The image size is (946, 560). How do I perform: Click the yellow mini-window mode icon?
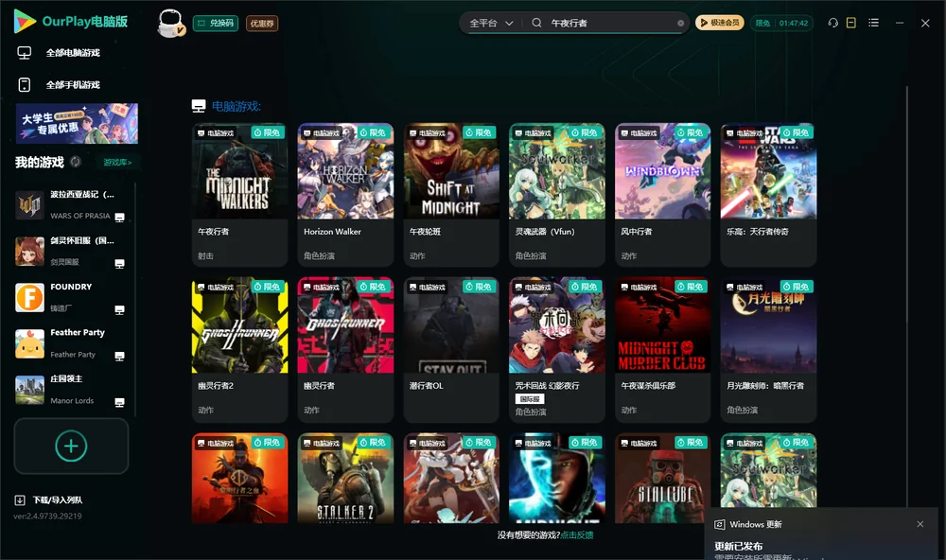point(850,23)
